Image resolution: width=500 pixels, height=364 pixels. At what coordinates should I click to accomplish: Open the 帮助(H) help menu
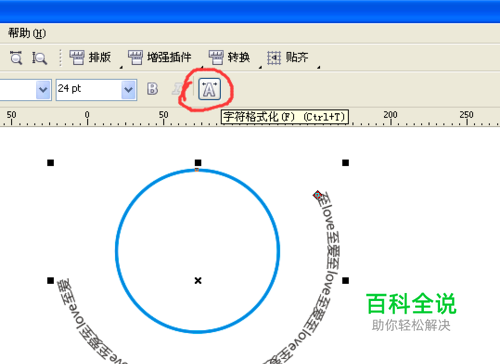(x=27, y=33)
